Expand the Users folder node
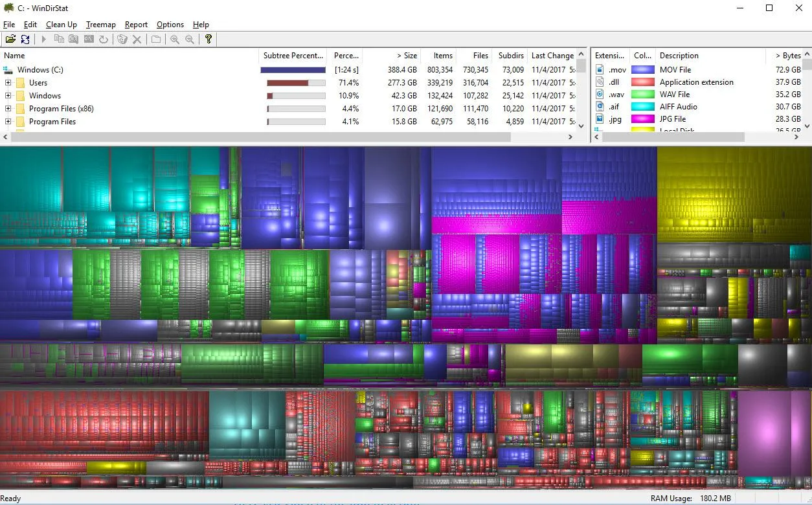This screenshot has height=505, width=812. (8, 83)
